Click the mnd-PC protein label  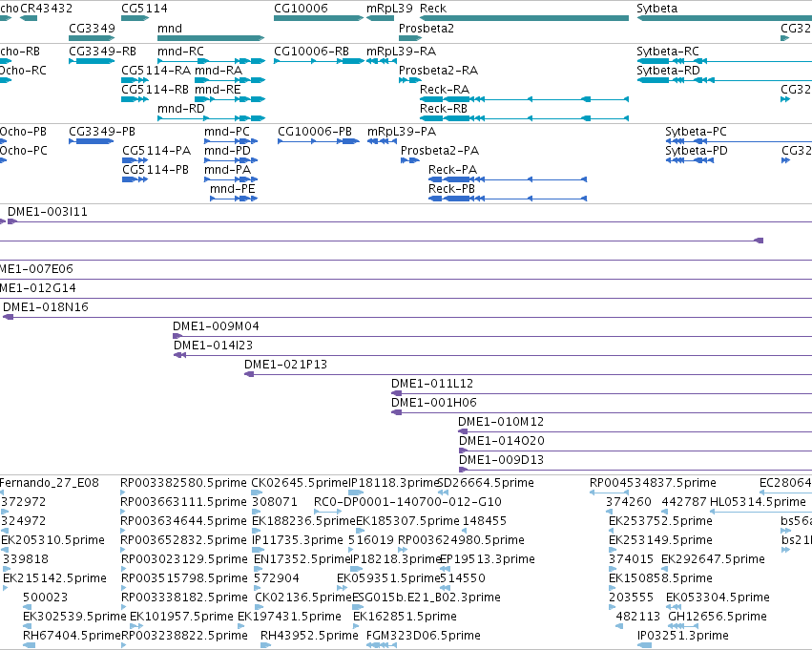click(227, 132)
